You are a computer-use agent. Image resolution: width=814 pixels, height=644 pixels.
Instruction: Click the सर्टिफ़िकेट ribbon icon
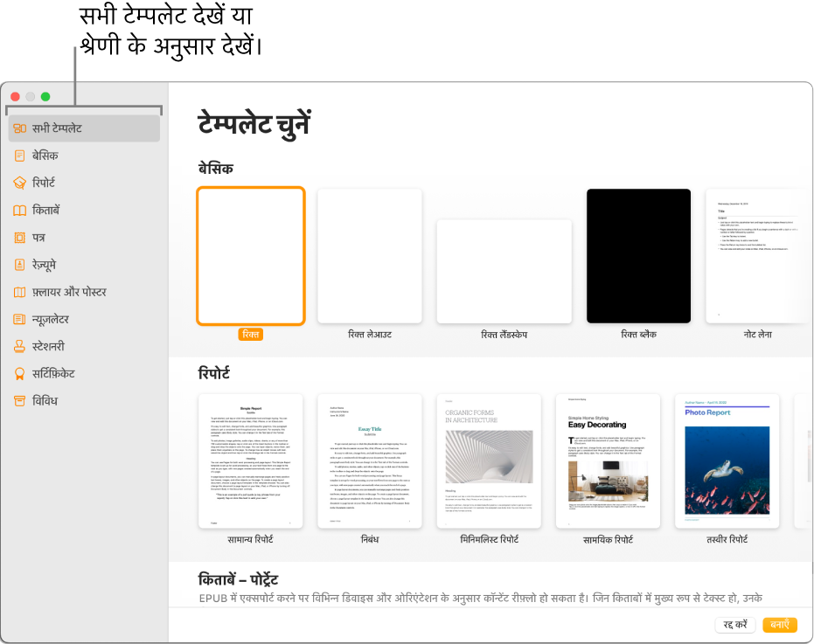(x=19, y=373)
